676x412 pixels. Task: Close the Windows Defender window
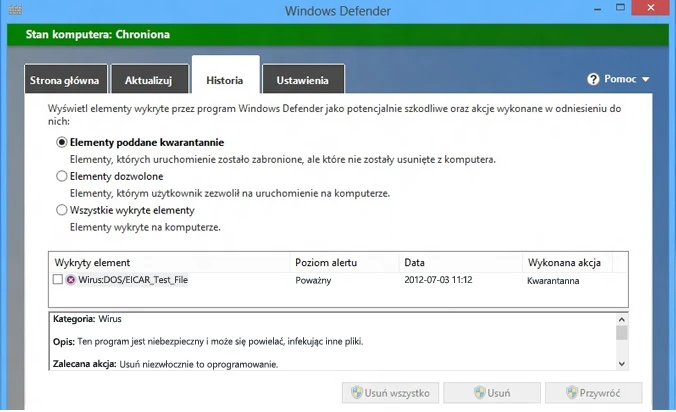coord(651,8)
